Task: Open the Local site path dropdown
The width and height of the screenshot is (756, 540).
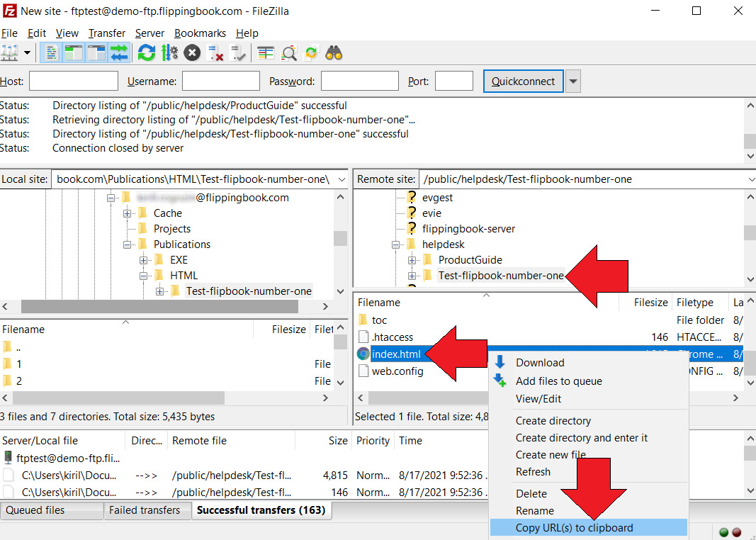Action: tap(342, 179)
